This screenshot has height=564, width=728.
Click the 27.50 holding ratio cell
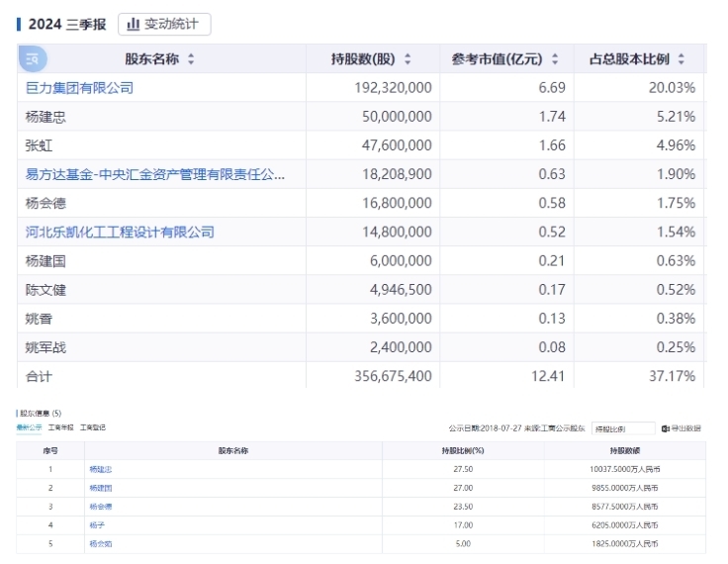point(463,469)
